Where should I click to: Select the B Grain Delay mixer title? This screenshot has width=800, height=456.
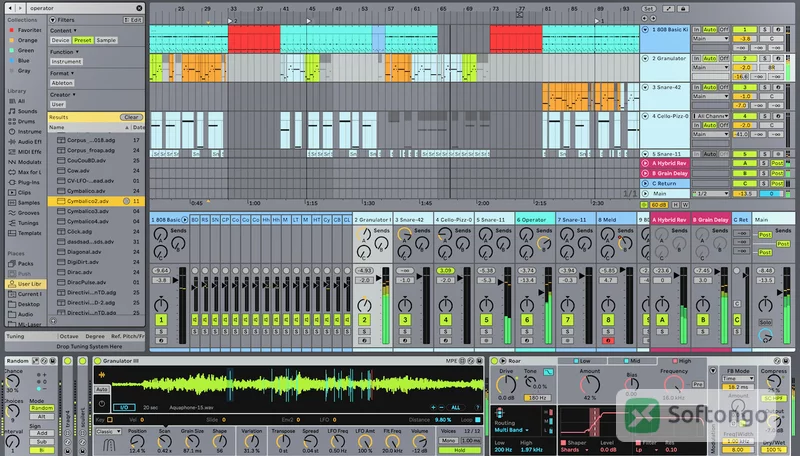(711, 220)
